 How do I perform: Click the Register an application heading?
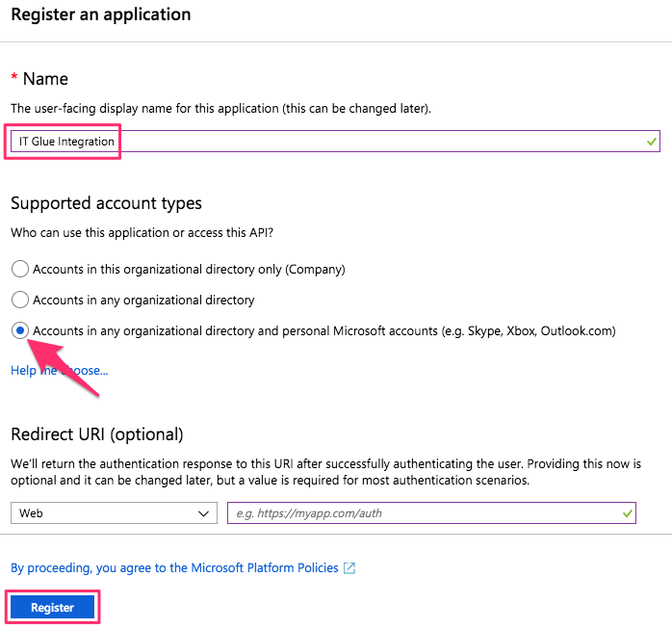[x=101, y=14]
